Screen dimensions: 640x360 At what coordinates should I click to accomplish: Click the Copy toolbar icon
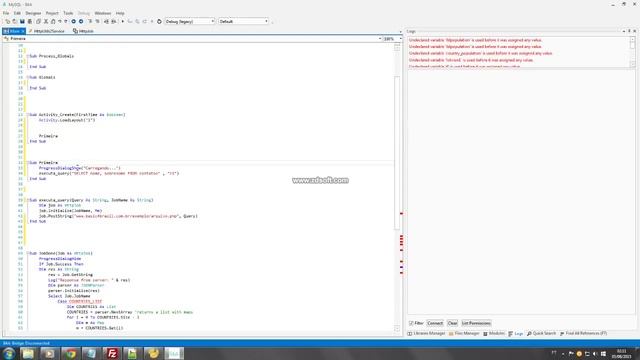click(x=38, y=21)
